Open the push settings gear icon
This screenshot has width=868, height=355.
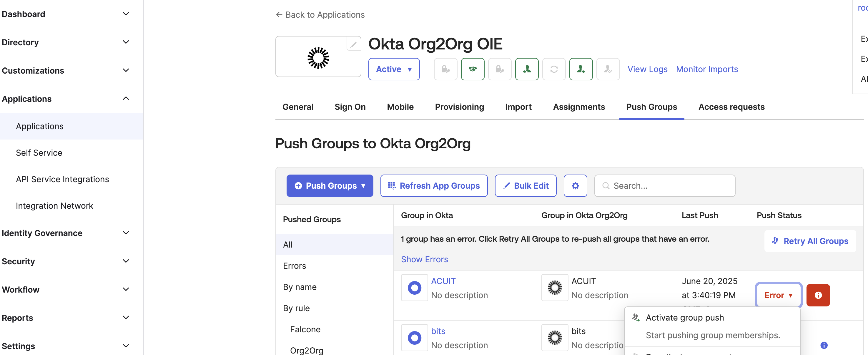575,186
